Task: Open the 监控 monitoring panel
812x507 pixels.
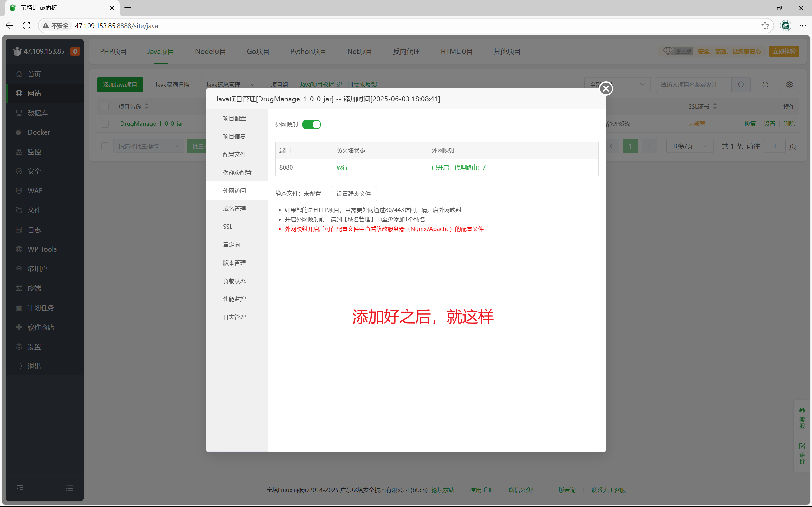Action: 34,151
